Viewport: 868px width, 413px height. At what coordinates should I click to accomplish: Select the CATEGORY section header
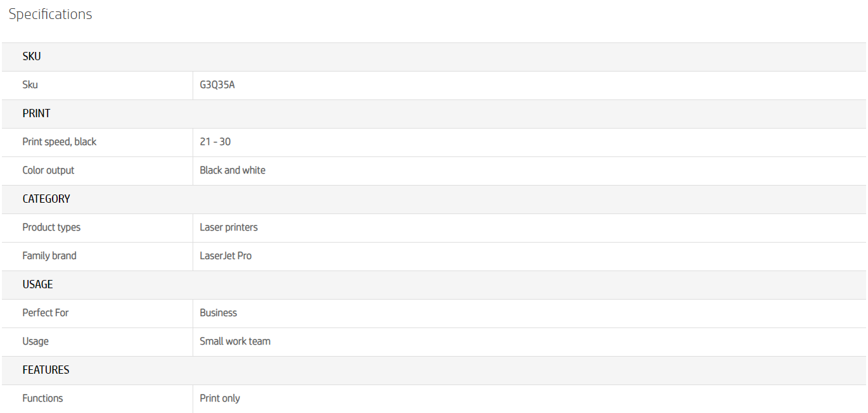(46, 199)
